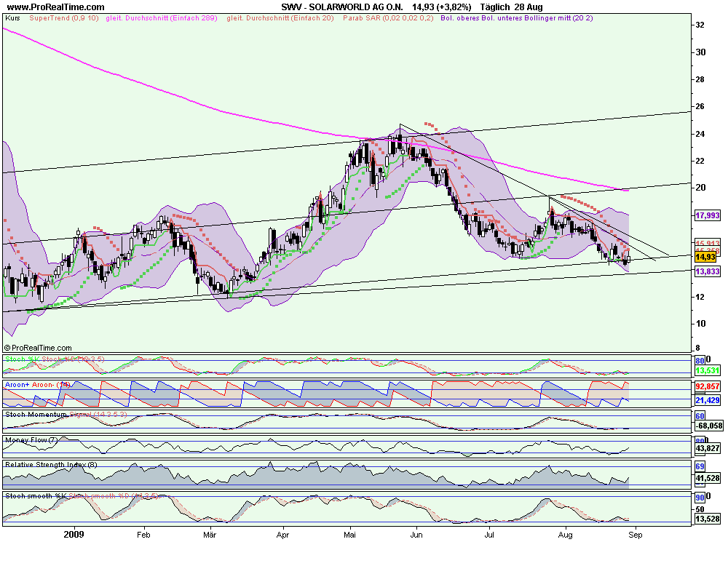Click the 10 price axis label
This screenshot has height=582, width=728.
700,324
